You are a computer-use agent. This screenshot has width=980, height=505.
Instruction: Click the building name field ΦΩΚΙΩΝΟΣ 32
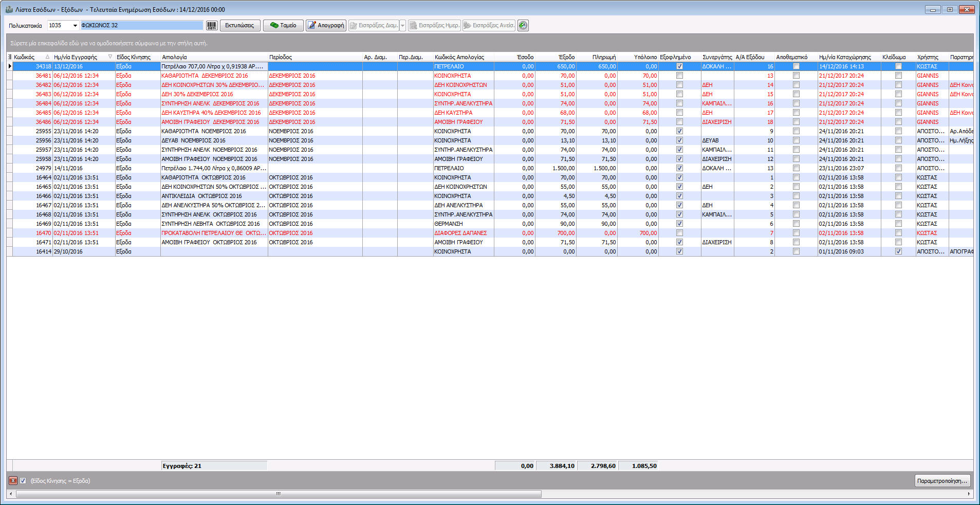142,25
